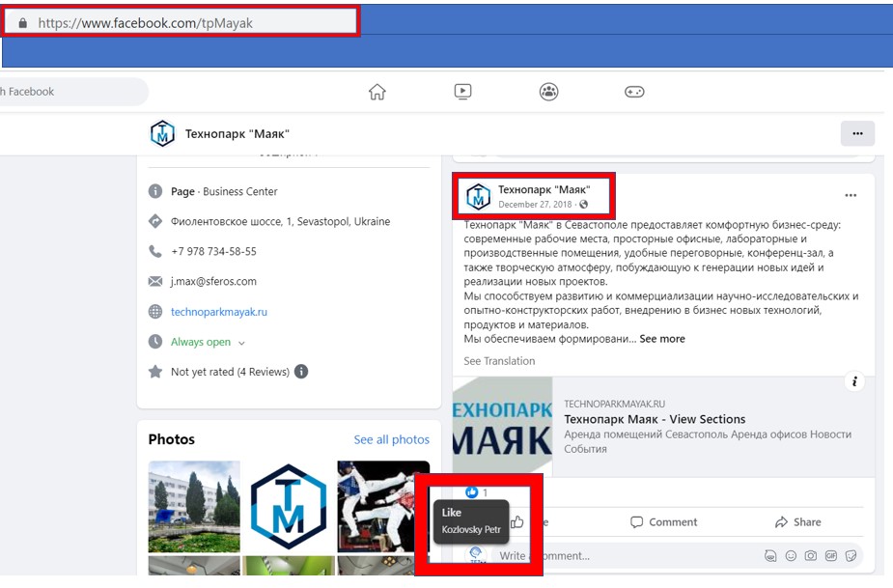
Task: Click the See all photos link
Action: [391, 439]
